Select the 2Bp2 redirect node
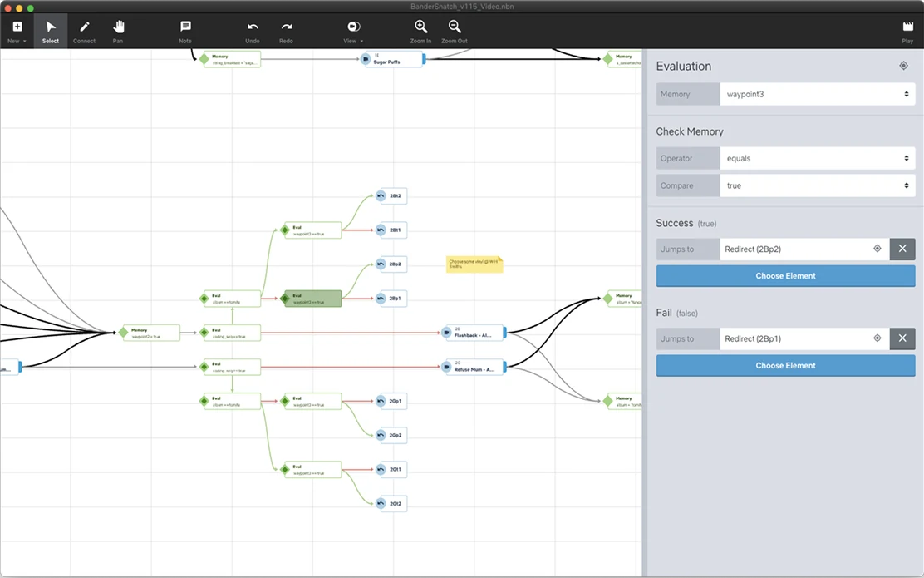 tap(391, 264)
